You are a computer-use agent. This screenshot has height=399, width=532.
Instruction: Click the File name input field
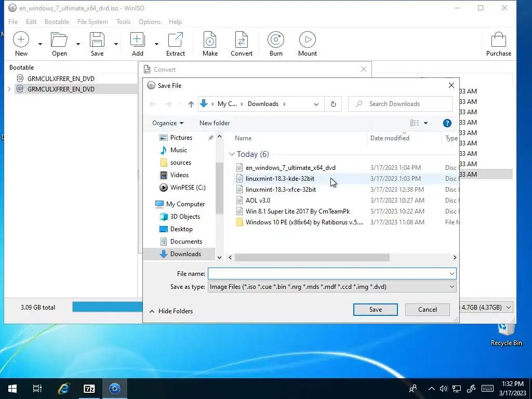click(332, 273)
